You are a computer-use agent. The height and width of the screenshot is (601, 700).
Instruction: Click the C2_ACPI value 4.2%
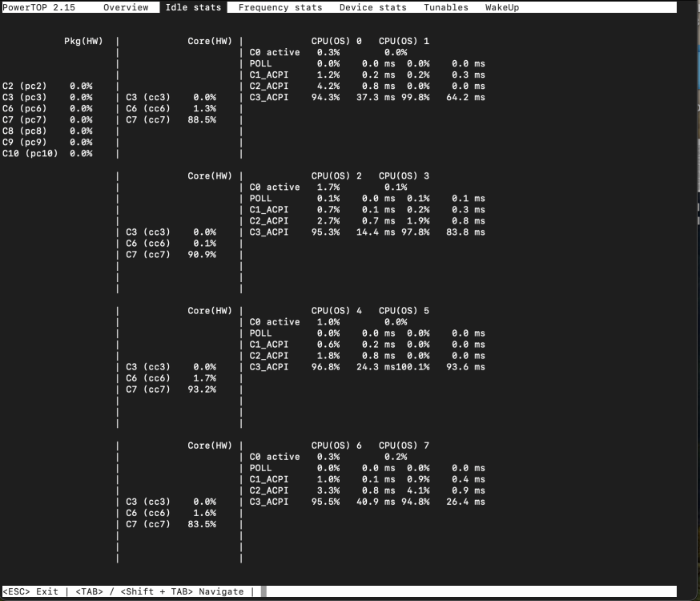328,86
